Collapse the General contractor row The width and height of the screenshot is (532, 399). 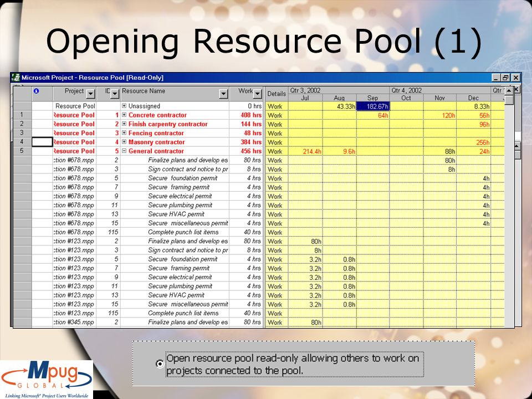point(124,151)
